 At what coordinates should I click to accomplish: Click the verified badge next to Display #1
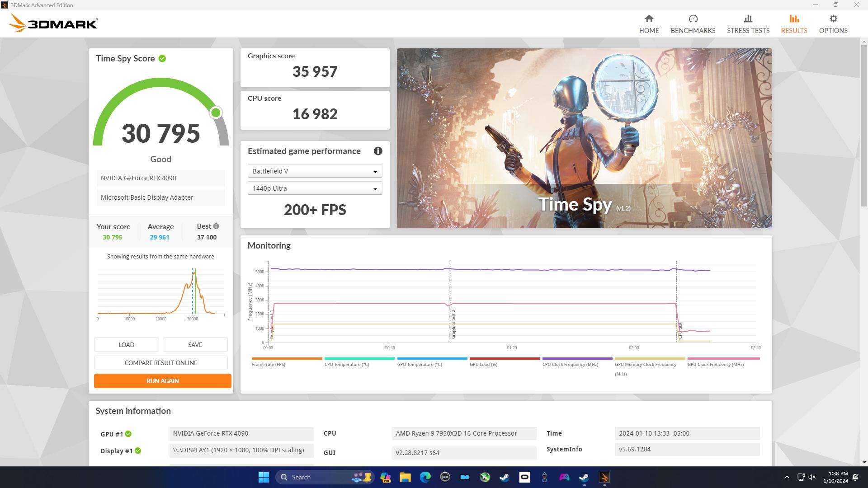(138, 450)
